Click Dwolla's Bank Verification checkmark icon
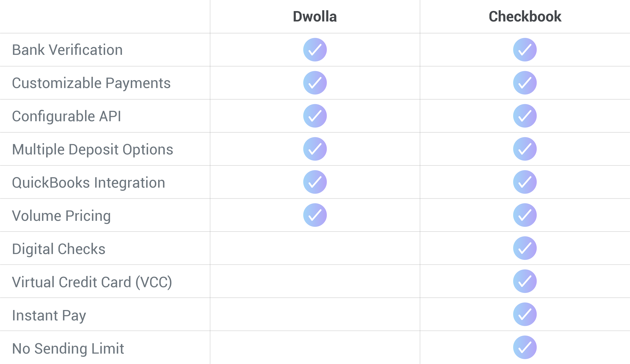Image resolution: width=630 pixels, height=364 pixels. (x=315, y=50)
